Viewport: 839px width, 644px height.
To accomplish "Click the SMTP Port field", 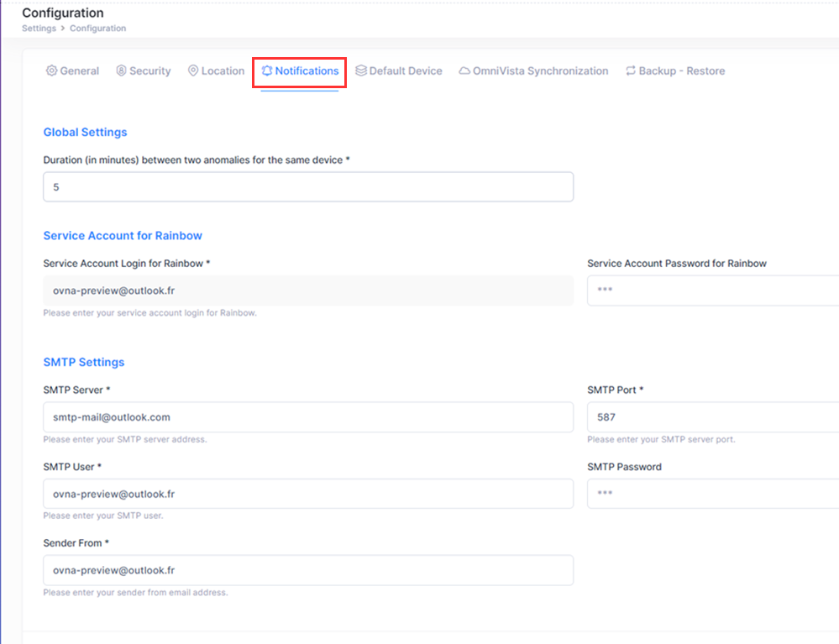I will click(x=712, y=417).
